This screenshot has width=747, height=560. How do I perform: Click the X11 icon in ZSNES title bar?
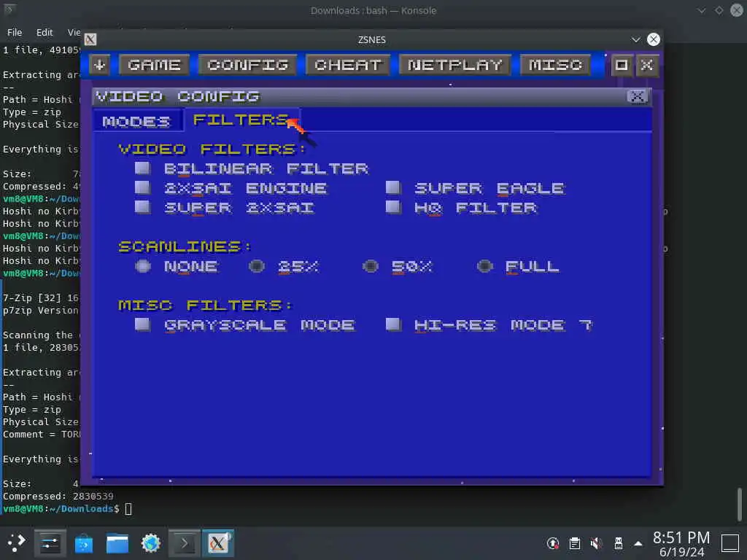[x=90, y=39]
